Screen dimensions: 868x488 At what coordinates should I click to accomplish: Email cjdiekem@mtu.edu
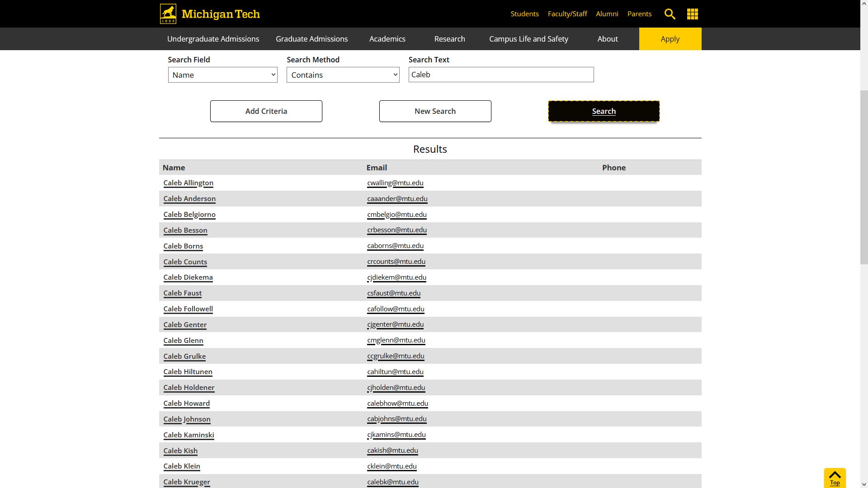click(x=396, y=277)
